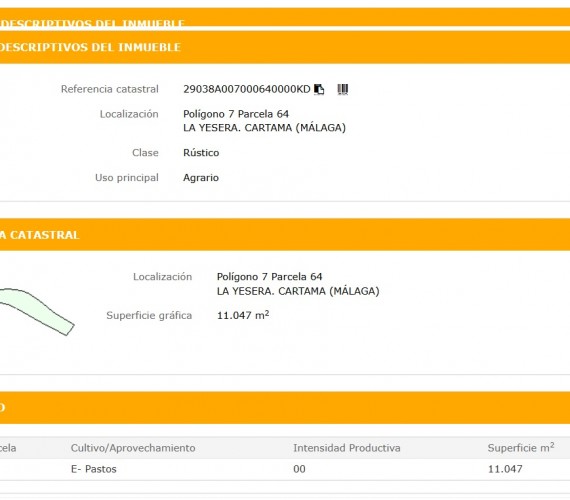This screenshot has height=500, width=570.
Task: Collapse the Catastral section orange header
Action: (x=285, y=235)
